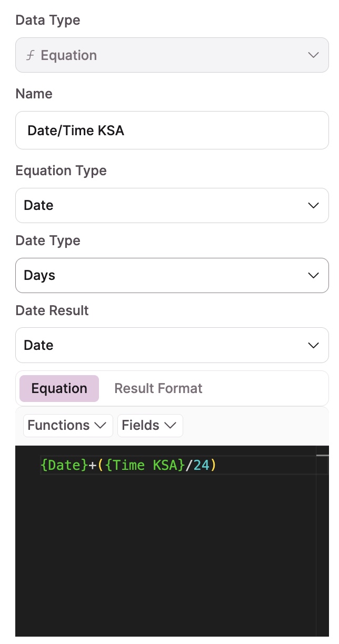The height and width of the screenshot is (644, 339).
Task: Click the Functions chevron icon
Action: point(100,426)
